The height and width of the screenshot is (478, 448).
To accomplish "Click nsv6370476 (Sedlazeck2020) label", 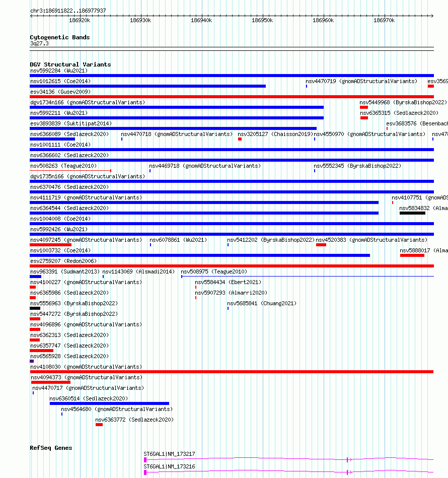I will 69,187.
